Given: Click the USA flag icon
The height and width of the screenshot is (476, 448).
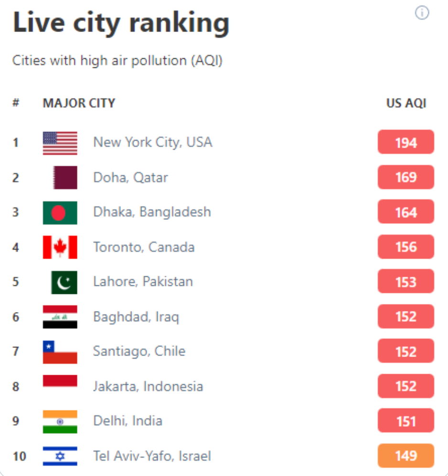Looking at the screenshot, I should coord(60,143).
